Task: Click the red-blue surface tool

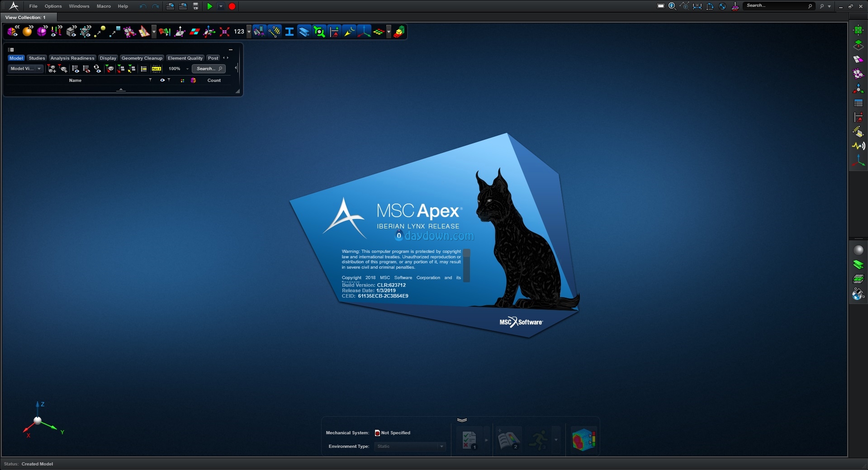Action: click(194, 31)
